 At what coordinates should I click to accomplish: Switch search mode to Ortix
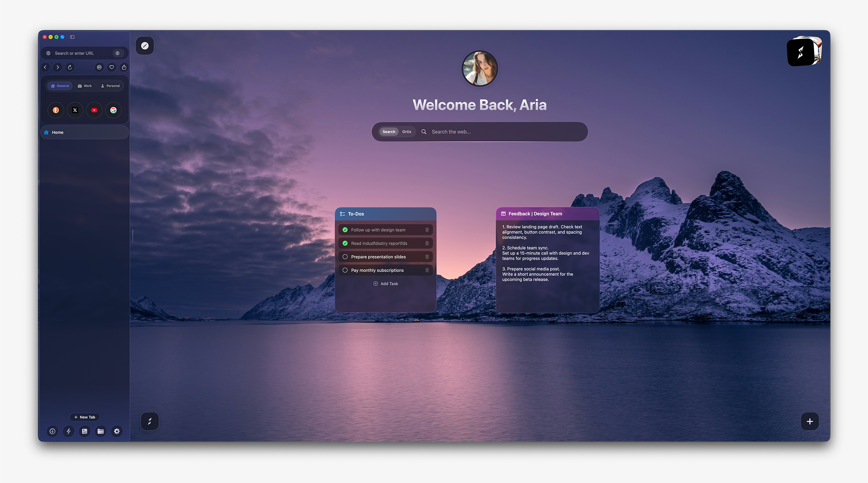coord(407,132)
